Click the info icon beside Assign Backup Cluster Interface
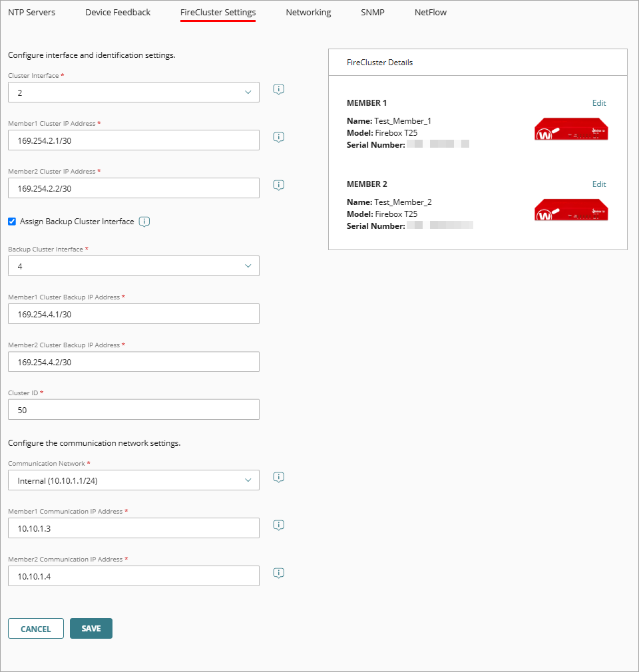Screen dimensions: 639x672 tap(144, 222)
